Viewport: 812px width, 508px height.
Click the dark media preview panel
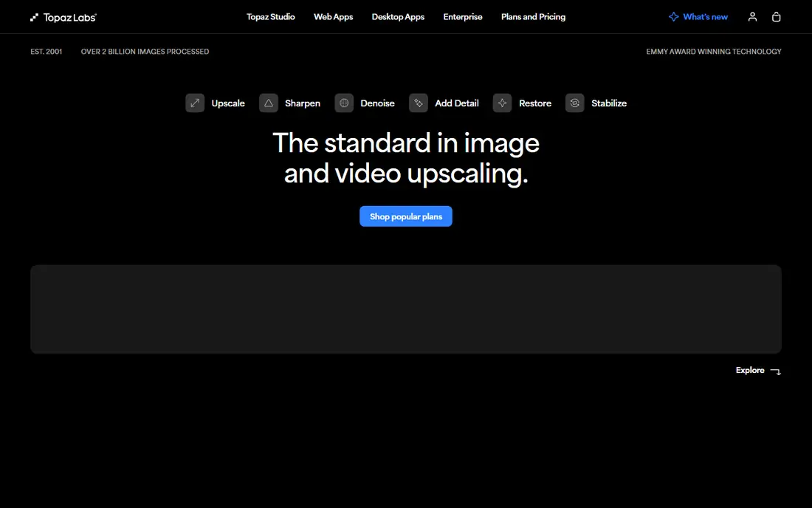point(406,309)
